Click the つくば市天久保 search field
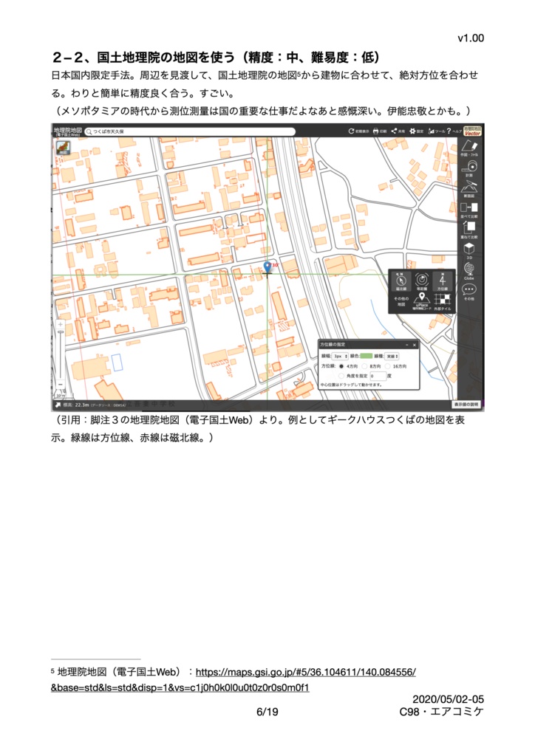The width and height of the screenshot is (535, 756). click(x=190, y=131)
